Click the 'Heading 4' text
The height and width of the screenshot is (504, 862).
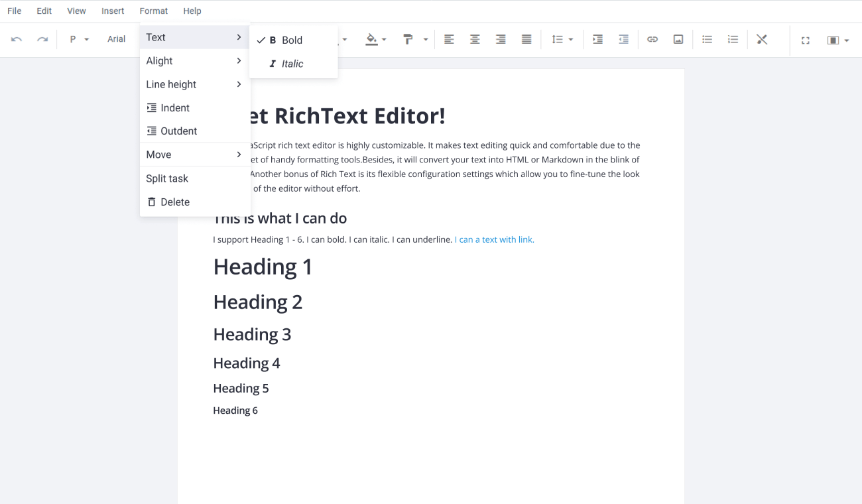(247, 363)
